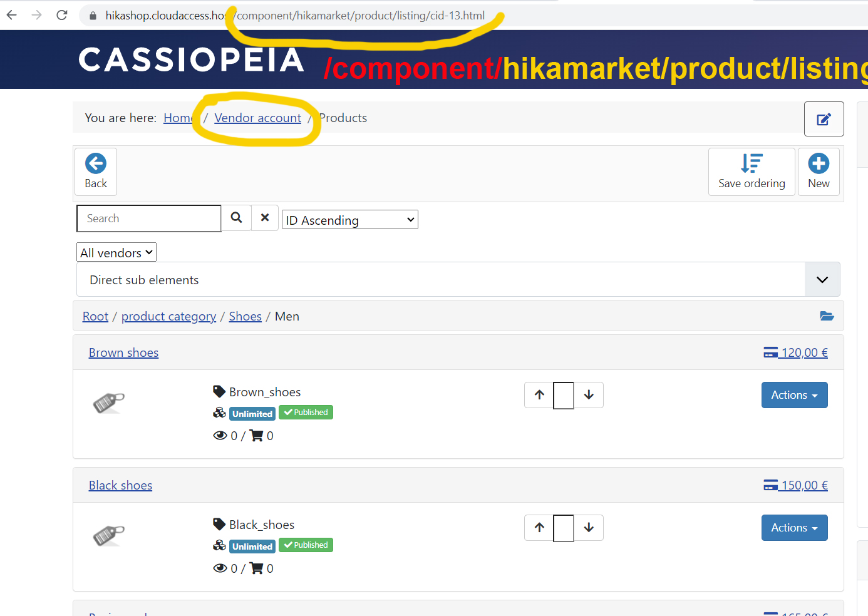Toggle Published status of Black shoes
The width and height of the screenshot is (868, 616).
tap(306, 545)
